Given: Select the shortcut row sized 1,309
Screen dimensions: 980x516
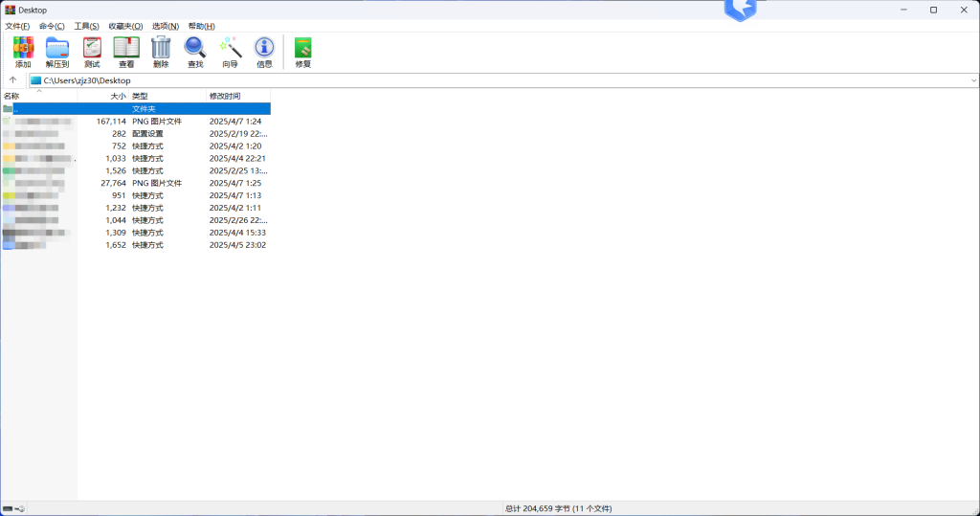Looking at the screenshot, I should (136, 233).
